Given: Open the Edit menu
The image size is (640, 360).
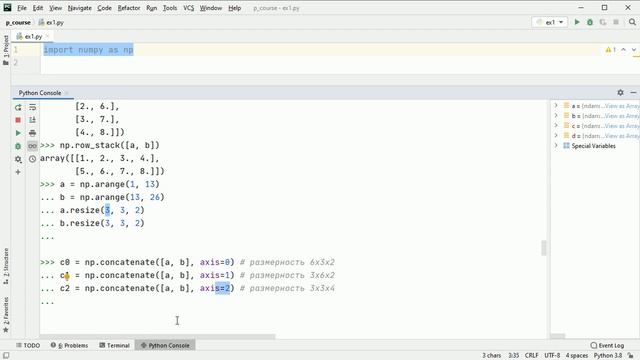Looking at the screenshot, I should coord(38,8).
